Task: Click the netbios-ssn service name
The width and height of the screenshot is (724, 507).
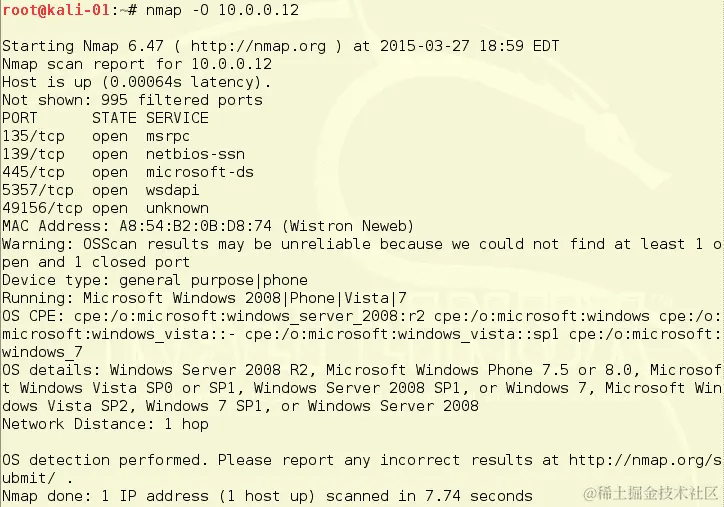Action: click(x=195, y=154)
